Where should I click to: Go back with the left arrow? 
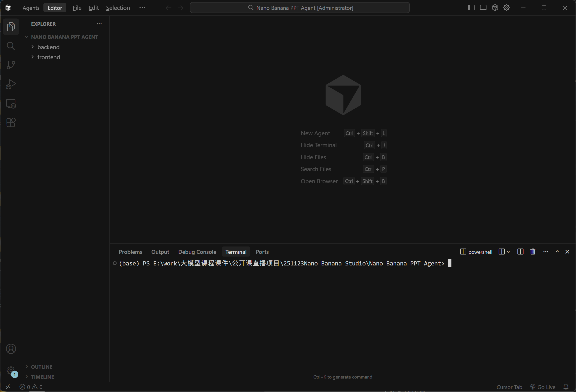[x=168, y=8]
